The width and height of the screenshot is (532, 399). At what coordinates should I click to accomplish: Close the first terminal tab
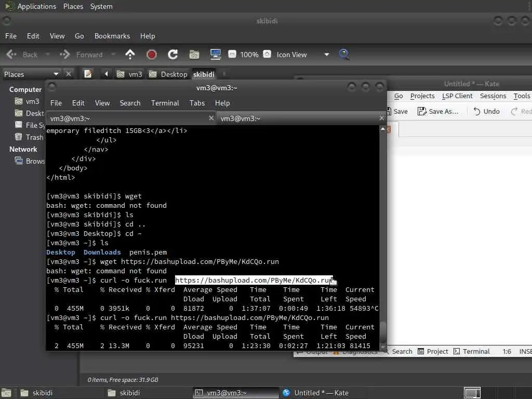click(x=211, y=118)
